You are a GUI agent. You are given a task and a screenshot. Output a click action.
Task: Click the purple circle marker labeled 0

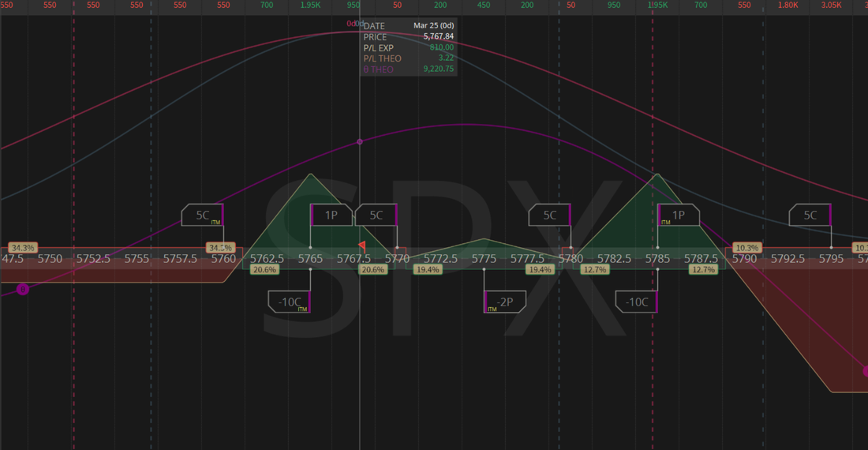(x=23, y=289)
